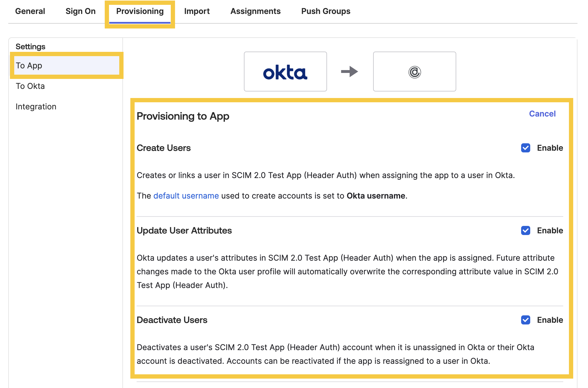Open Integration settings in sidebar

pos(36,107)
